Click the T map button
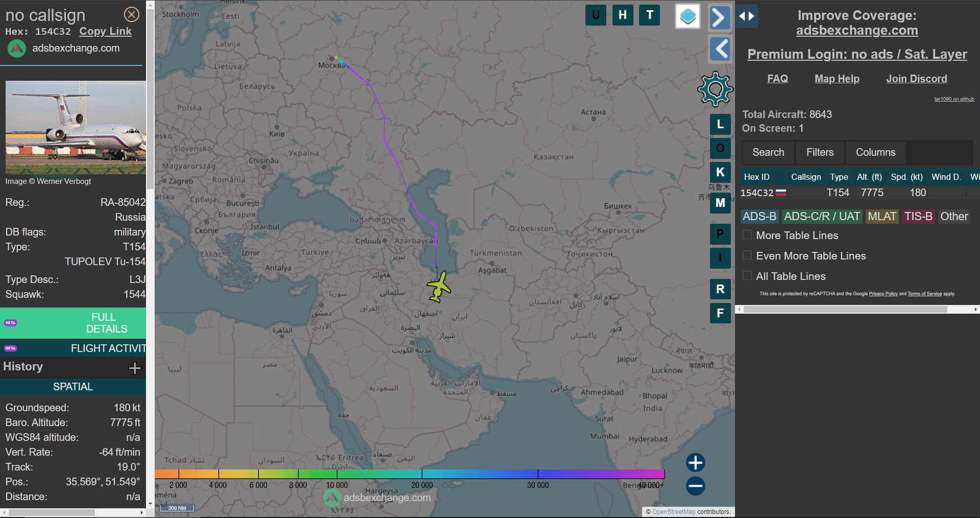 650,15
